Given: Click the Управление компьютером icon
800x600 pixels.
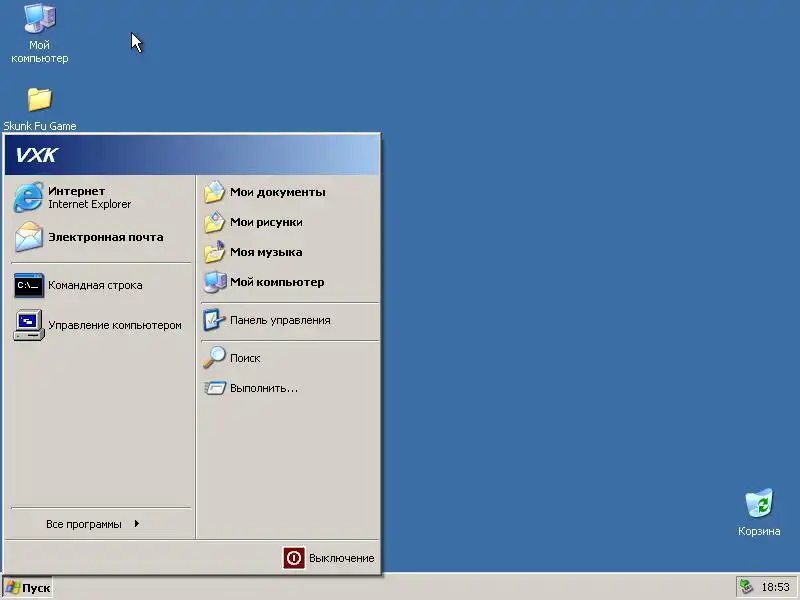Looking at the screenshot, I should 29,325.
